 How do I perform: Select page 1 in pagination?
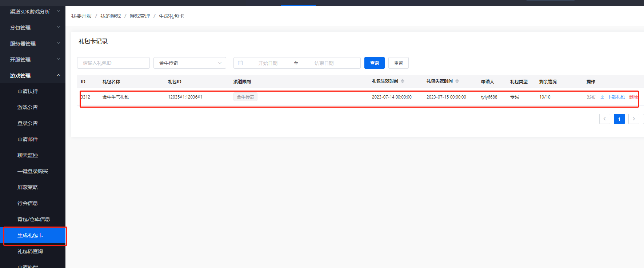[x=619, y=119]
